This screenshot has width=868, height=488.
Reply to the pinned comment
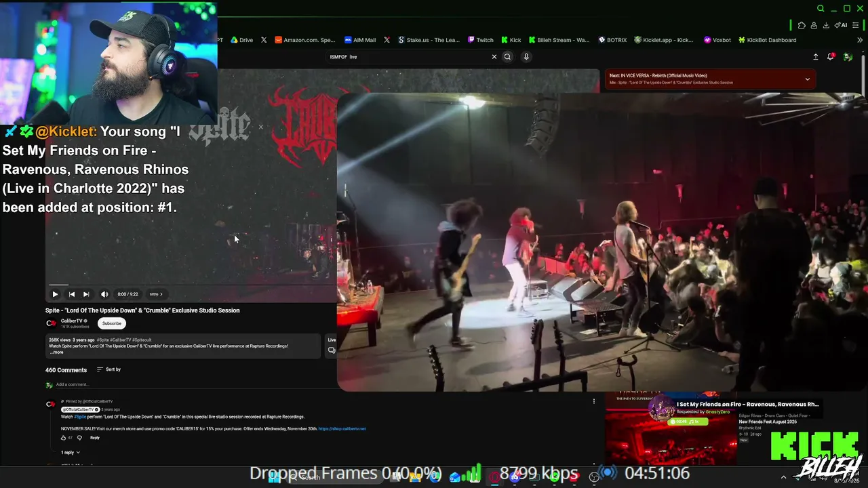tap(95, 438)
